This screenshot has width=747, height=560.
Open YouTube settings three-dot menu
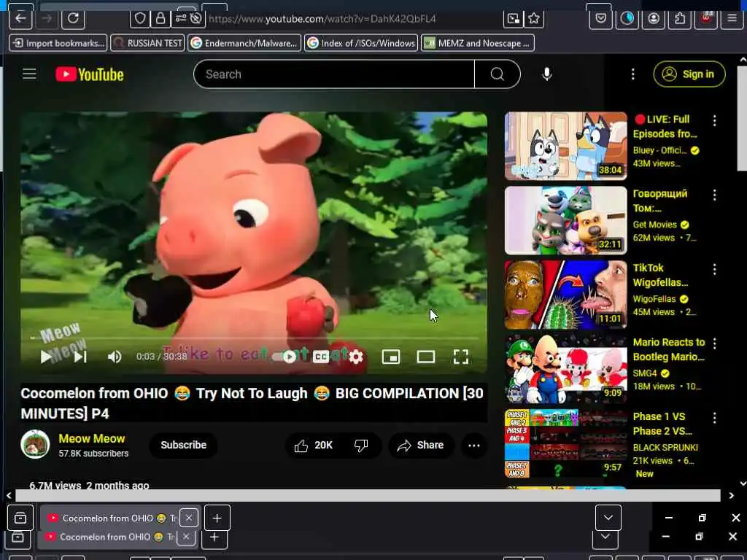(x=632, y=74)
